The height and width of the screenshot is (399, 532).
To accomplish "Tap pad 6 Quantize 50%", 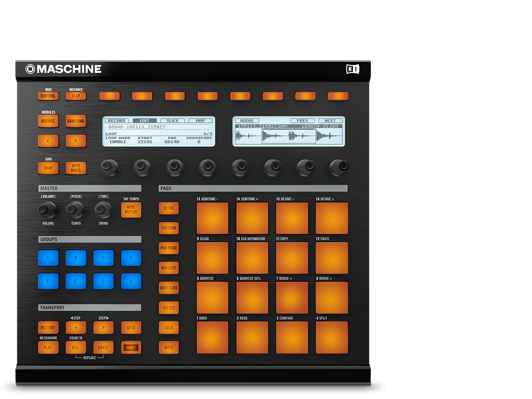I will (252, 298).
